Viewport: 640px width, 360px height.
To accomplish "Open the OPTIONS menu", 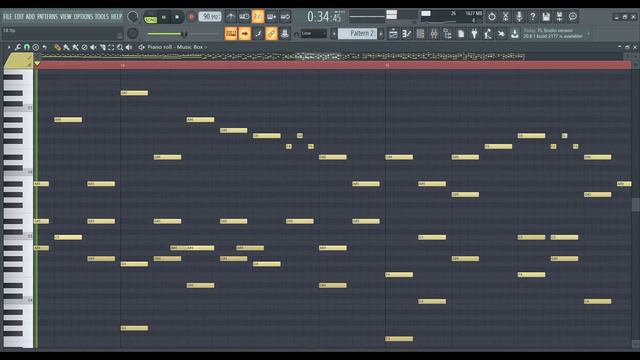I will click(x=83, y=17).
